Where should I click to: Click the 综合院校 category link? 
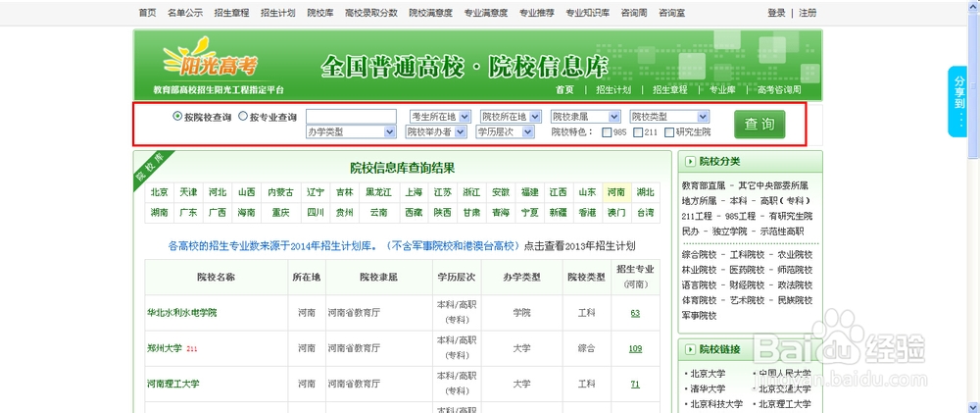click(x=699, y=255)
